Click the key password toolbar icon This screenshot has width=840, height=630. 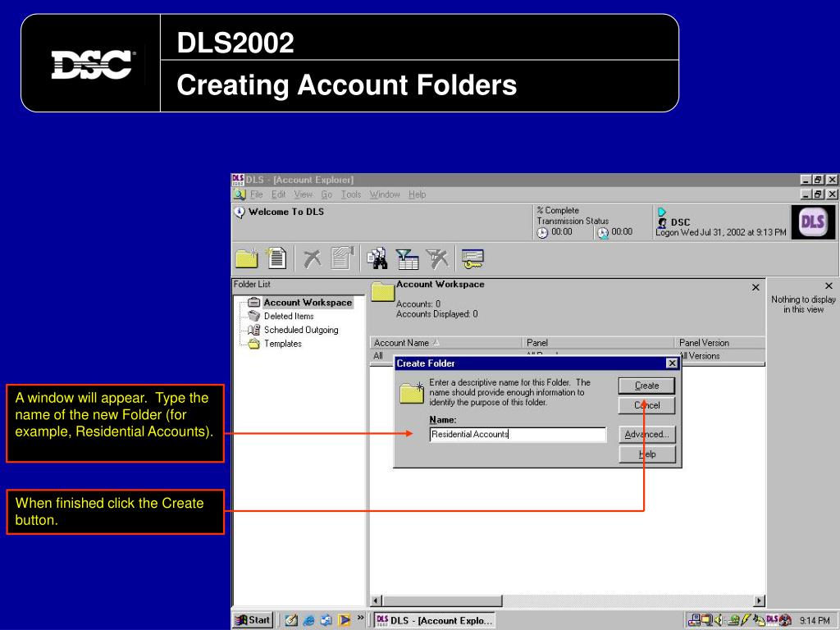pos(472,258)
